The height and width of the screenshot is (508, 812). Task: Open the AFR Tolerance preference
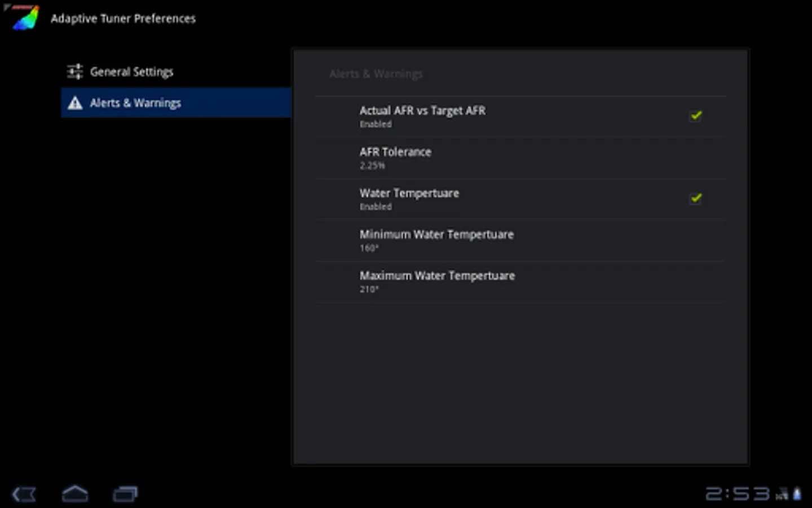click(520, 159)
